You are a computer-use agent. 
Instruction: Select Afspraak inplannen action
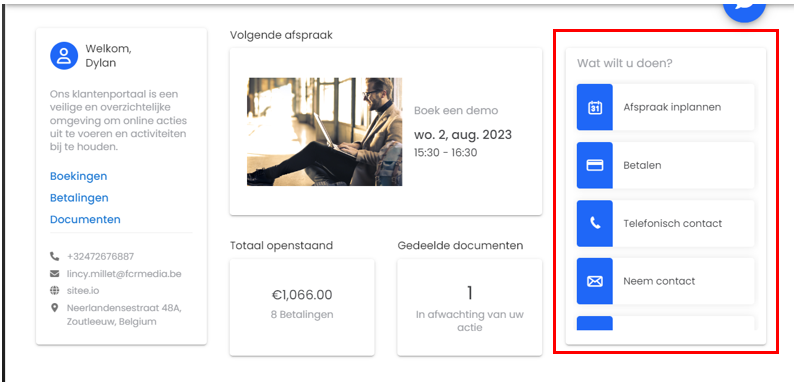click(666, 107)
